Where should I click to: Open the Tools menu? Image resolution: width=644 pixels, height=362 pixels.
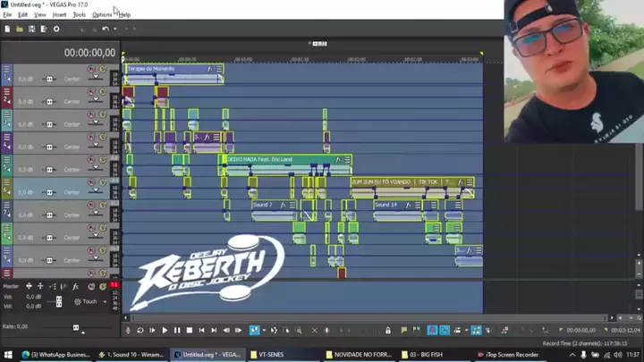(80, 15)
